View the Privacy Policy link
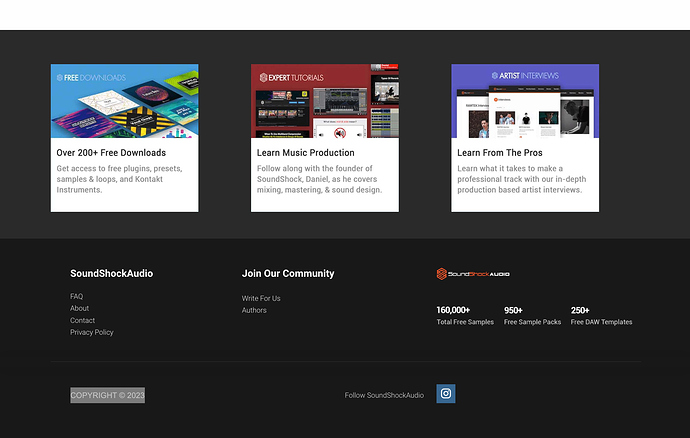 pos(92,333)
